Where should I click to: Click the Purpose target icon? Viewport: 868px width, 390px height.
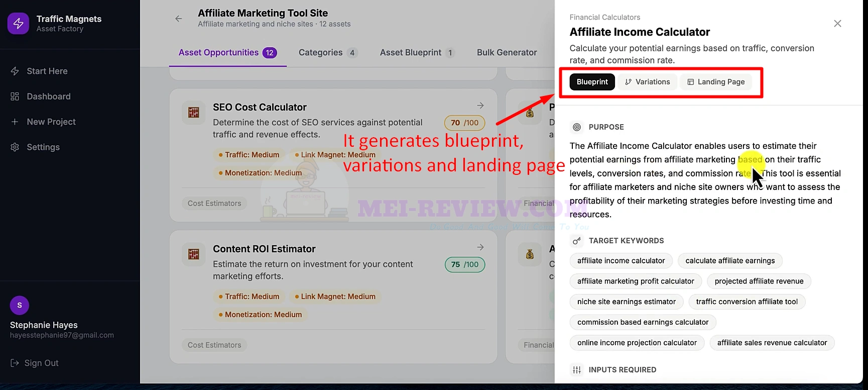[577, 127]
